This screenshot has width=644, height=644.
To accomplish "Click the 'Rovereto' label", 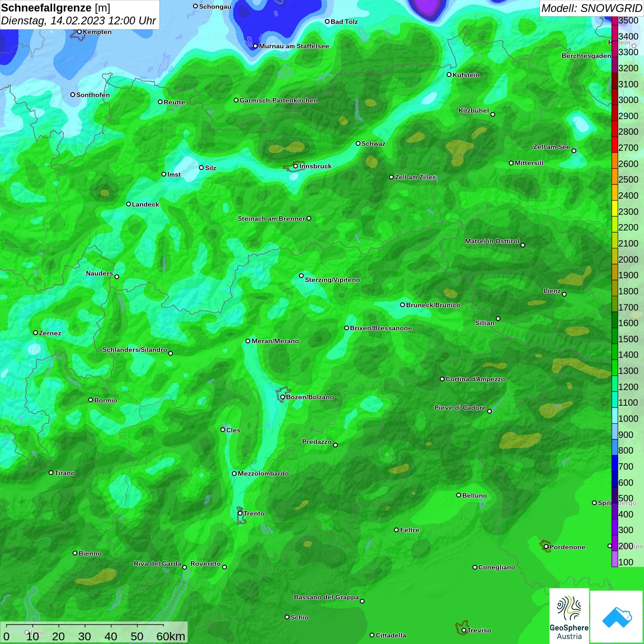I will tap(206, 563).
